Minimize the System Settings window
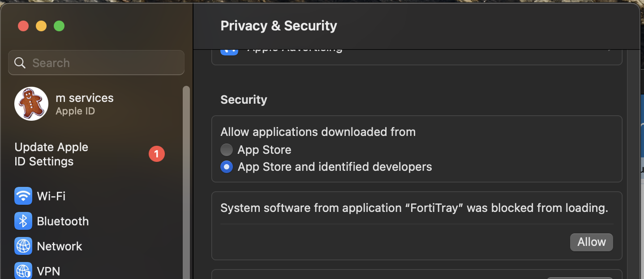 (x=41, y=26)
